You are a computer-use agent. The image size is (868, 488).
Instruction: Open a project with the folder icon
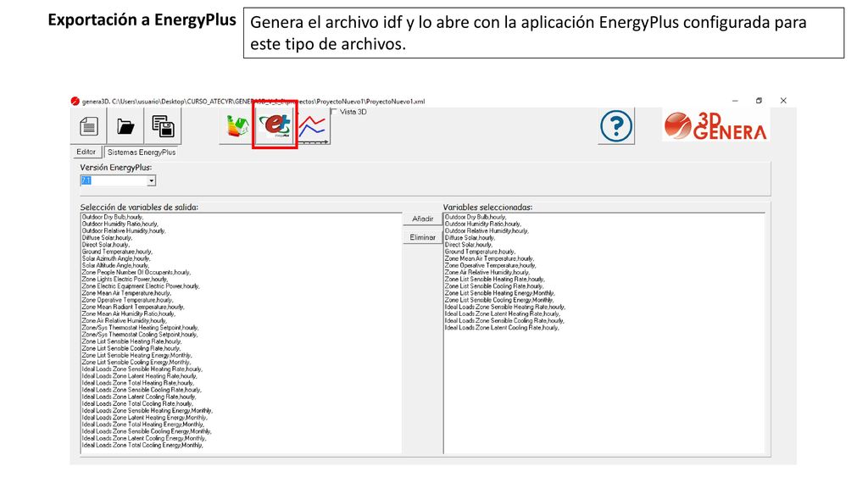point(125,126)
